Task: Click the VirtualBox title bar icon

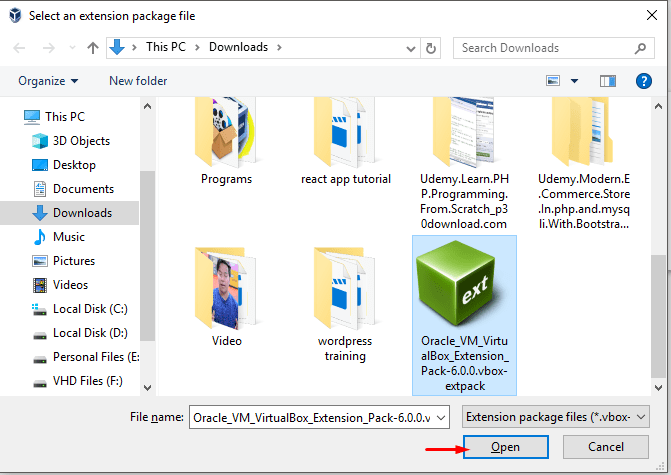Action: (15, 15)
